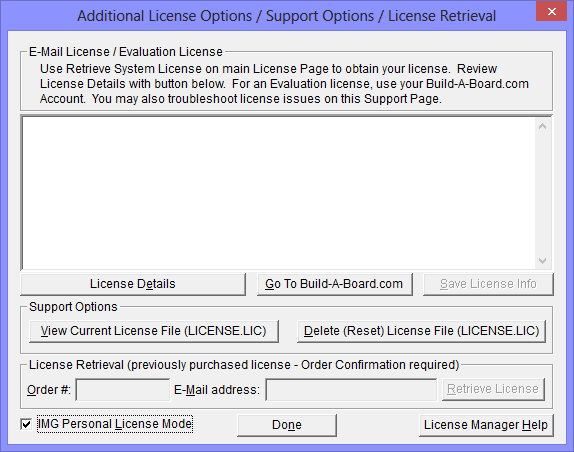This screenshot has height=452, width=574.
Task: Click into the Order # field
Action: point(123,390)
